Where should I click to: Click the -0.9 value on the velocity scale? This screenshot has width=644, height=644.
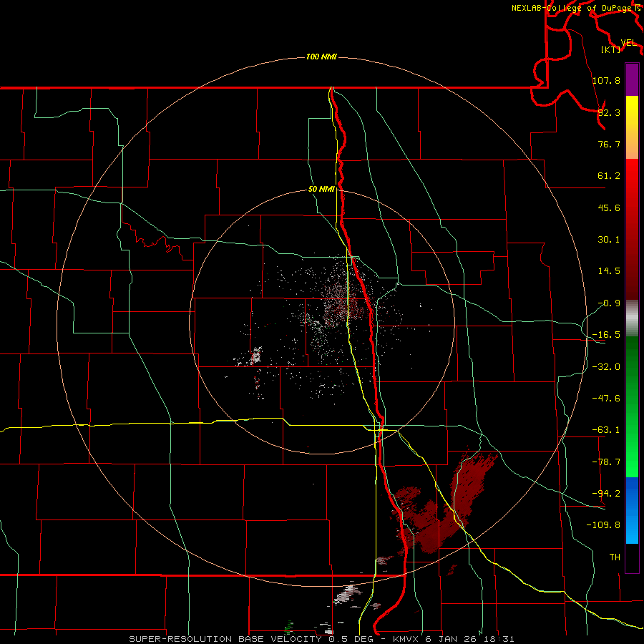coord(609,303)
